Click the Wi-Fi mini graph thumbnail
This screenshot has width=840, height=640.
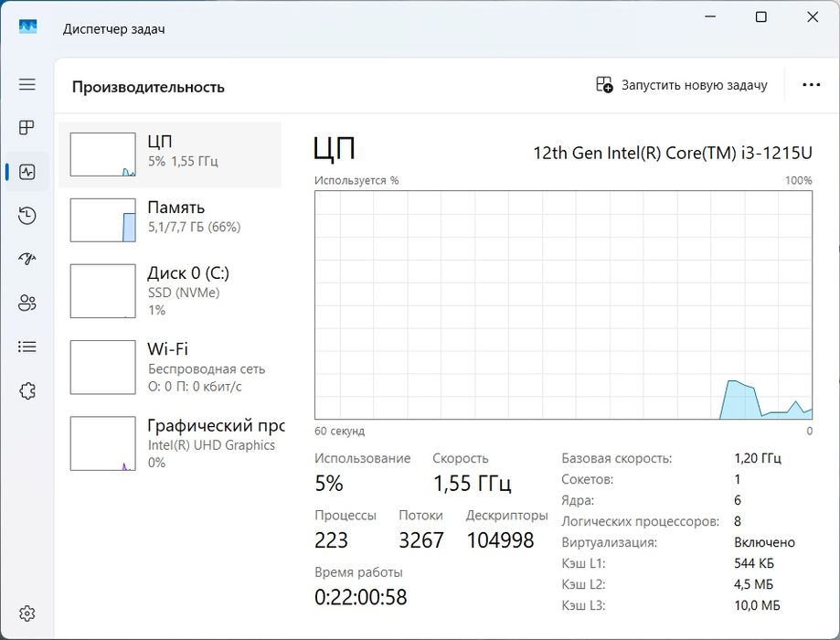coord(102,367)
